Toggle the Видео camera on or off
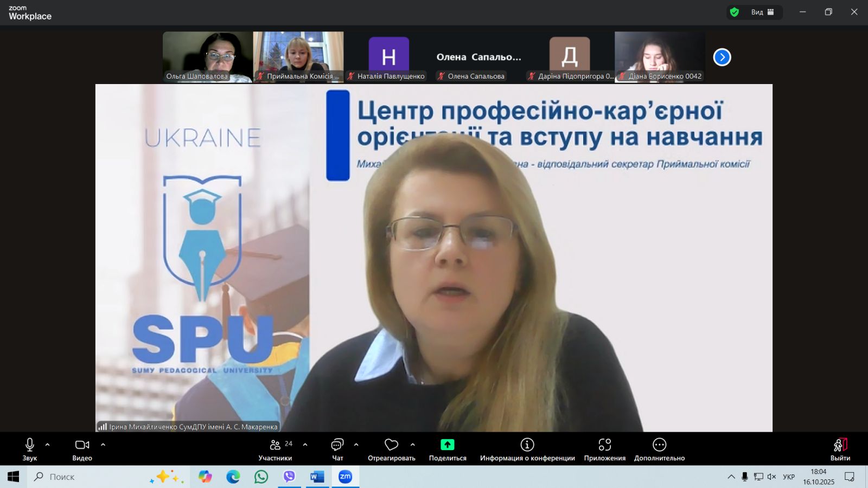Image resolution: width=868 pixels, height=488 pixels. 82,450
